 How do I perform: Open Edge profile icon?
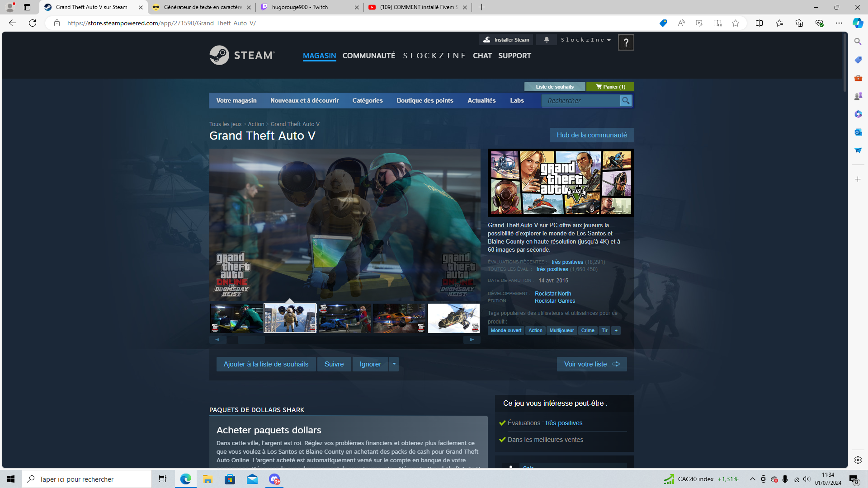10,7
